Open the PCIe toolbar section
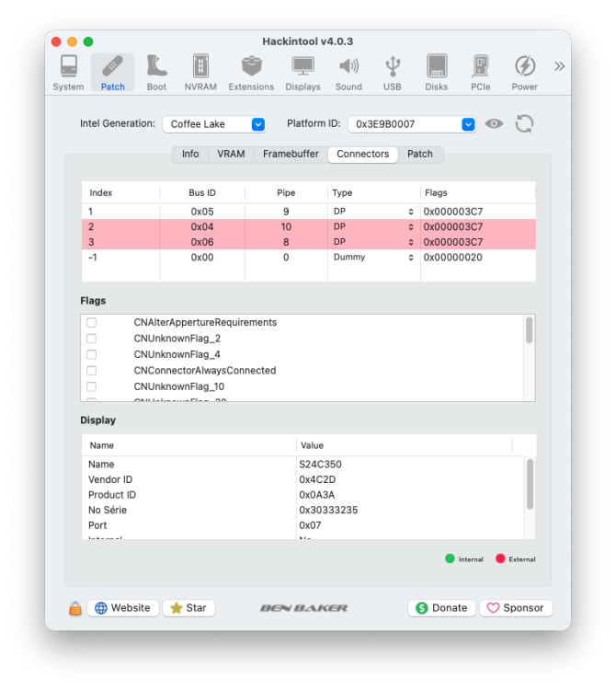 pyautogui.click(x=481, y=73)
